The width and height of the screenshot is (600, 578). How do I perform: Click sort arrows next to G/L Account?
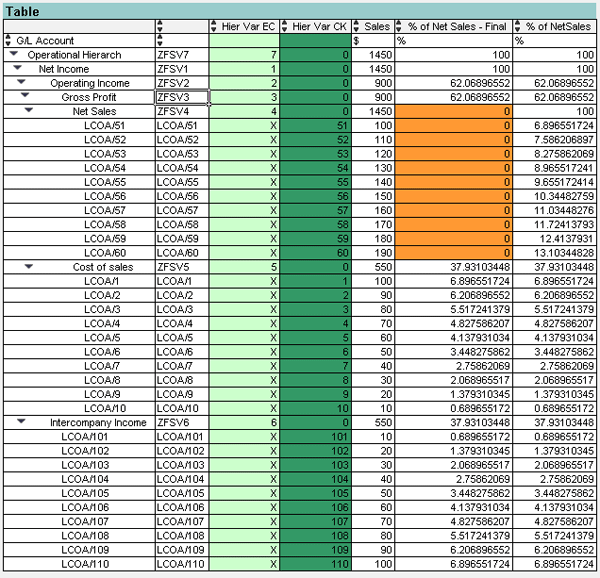[x=9, y=40]
